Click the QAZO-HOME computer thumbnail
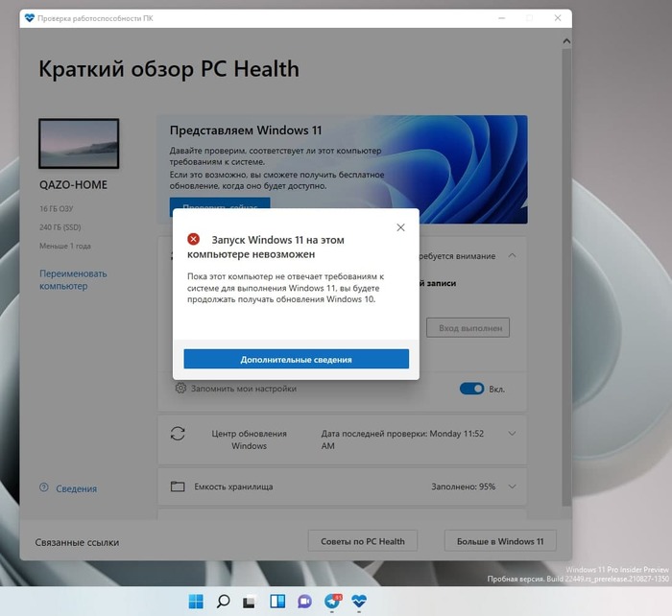The image size is (672, 616). 79,144
